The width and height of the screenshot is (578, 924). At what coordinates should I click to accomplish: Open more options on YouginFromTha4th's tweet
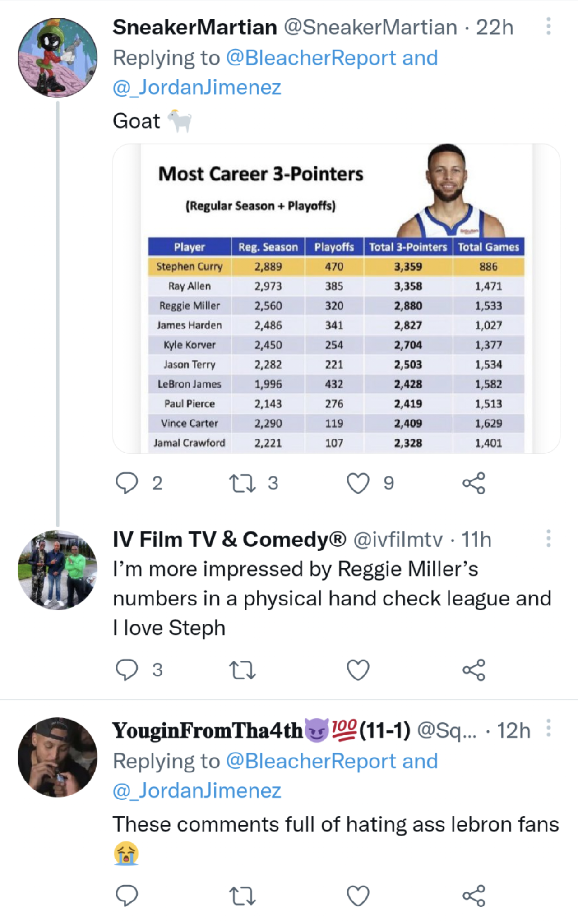(548, 728)
